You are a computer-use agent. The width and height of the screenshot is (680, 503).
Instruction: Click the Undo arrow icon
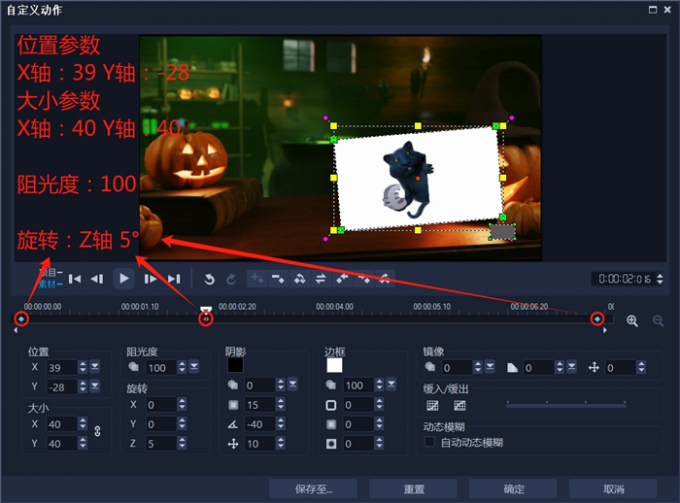[x=209, y=279]
